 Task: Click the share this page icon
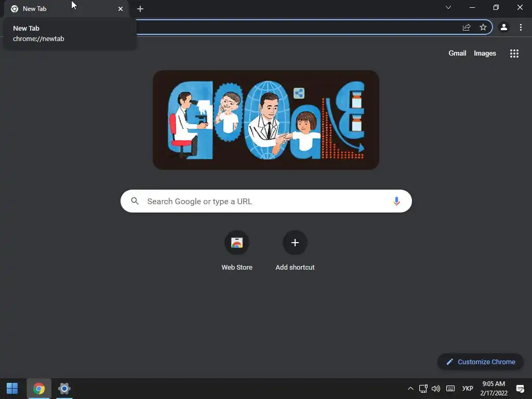(x=467, y=28)
